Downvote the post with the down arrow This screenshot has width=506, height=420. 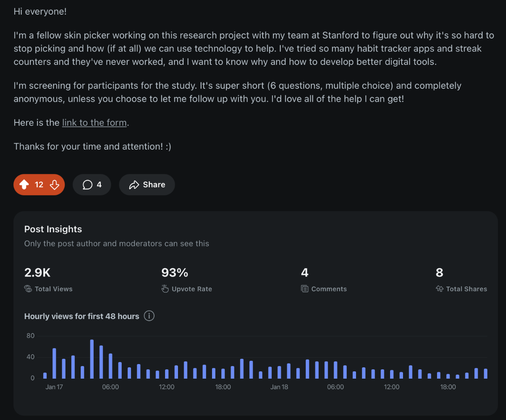(x=54, y=185)
